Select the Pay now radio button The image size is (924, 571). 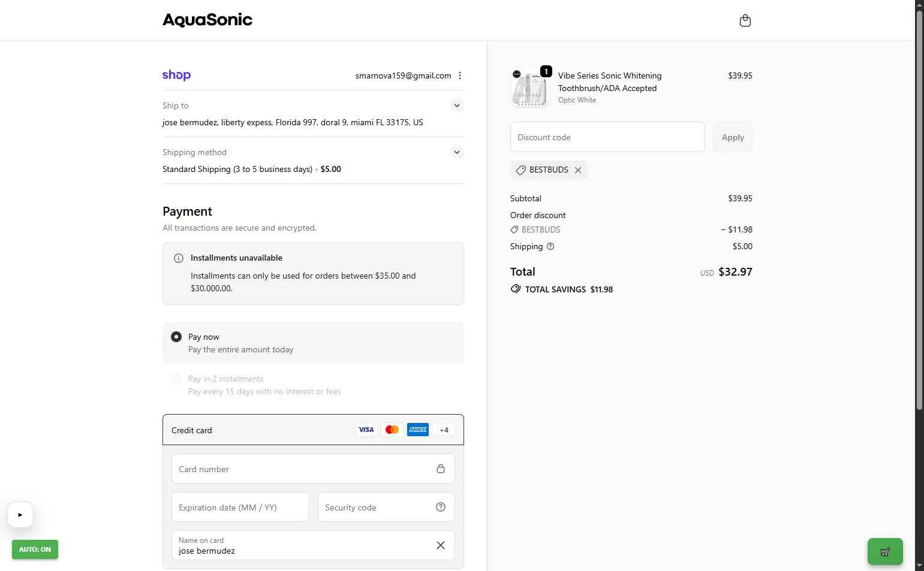coord(176,337)
